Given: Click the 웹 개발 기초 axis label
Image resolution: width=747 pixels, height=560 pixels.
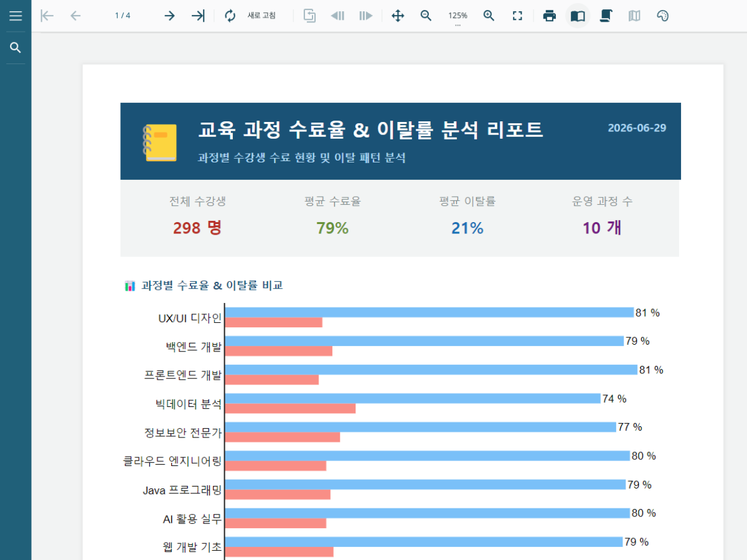Looking at the screenshot, I should coord(191,548).
